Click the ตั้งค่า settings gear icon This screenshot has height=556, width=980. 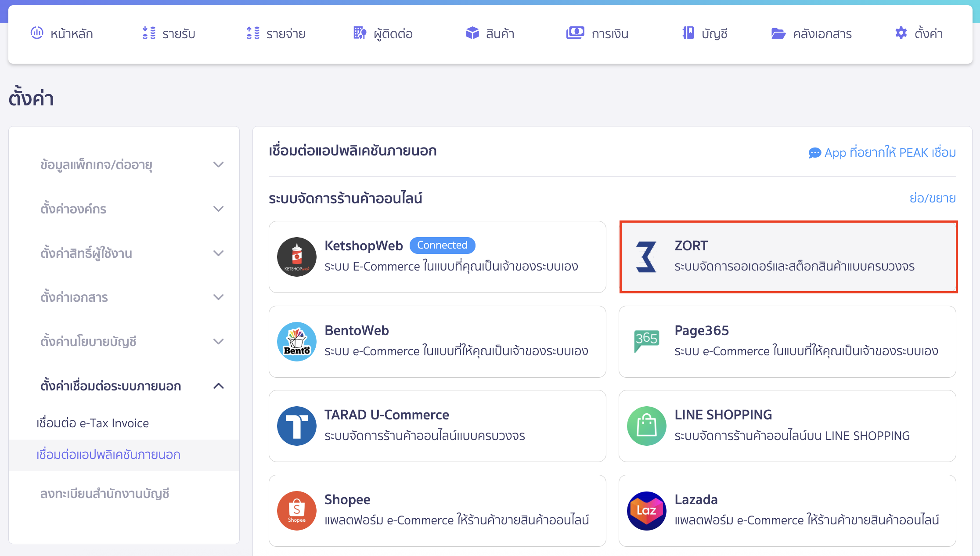pyautogui.click(x=901, y=32)
